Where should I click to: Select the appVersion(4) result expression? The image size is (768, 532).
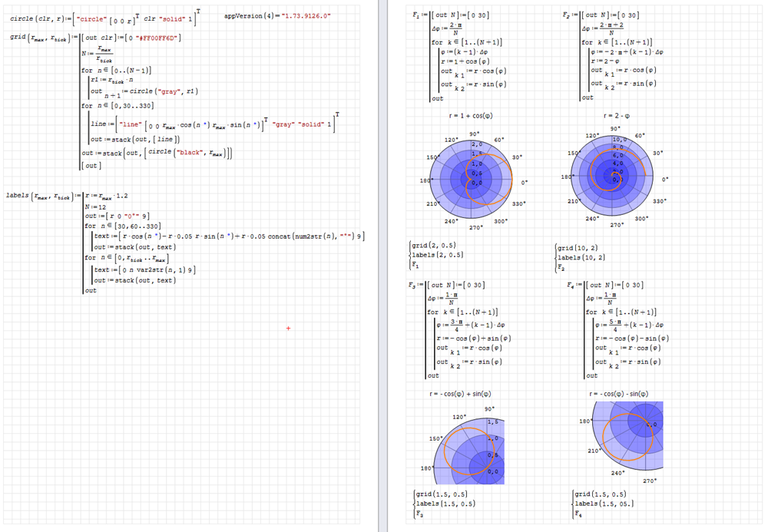(277, 15)
